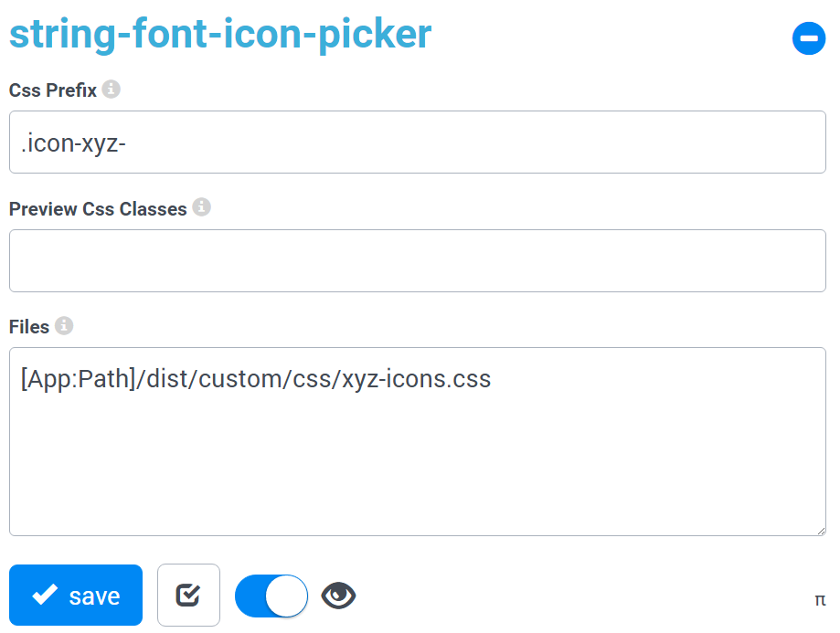Open the Files field info tooltip
This screenshot has width=840, height=633.
(x=64, y=325)
